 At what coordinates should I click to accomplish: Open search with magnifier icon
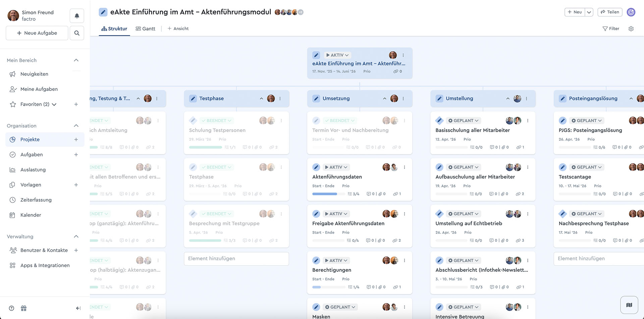[x=77, y=33]
